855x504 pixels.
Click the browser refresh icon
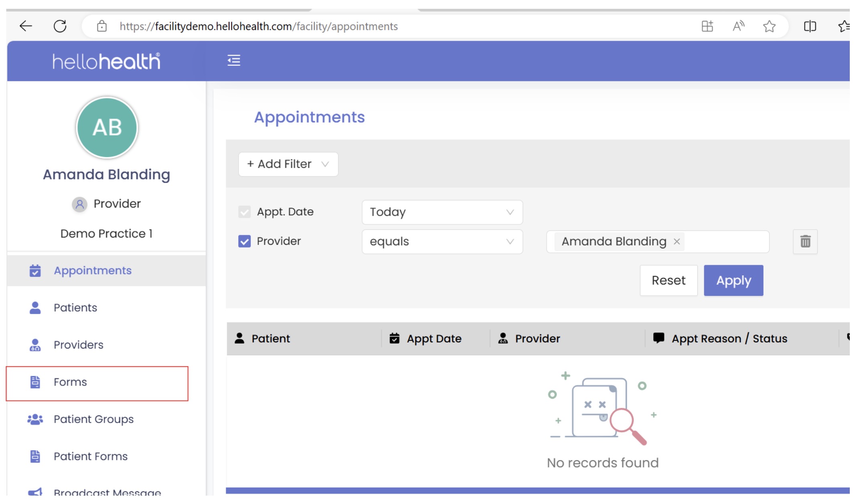click(x=60, y=26)
